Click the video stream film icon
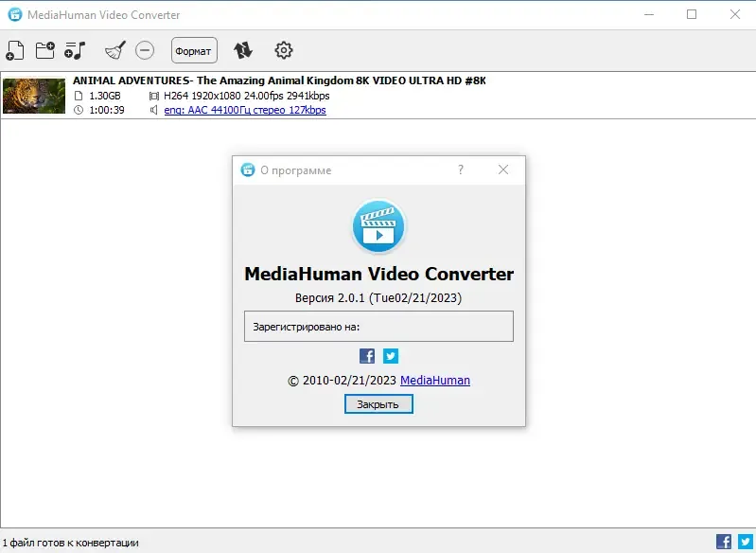The image size is (756, 553). [x=154, y=96]
